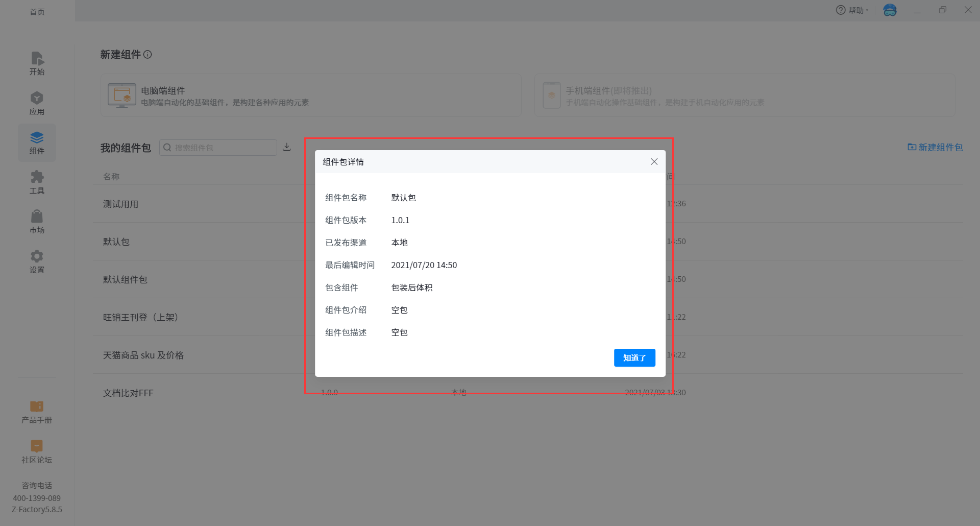The height and width of the screenshot is (526, 980).
Task: Select the 组件 sidebar icon
Action: [x=37, y=143]
